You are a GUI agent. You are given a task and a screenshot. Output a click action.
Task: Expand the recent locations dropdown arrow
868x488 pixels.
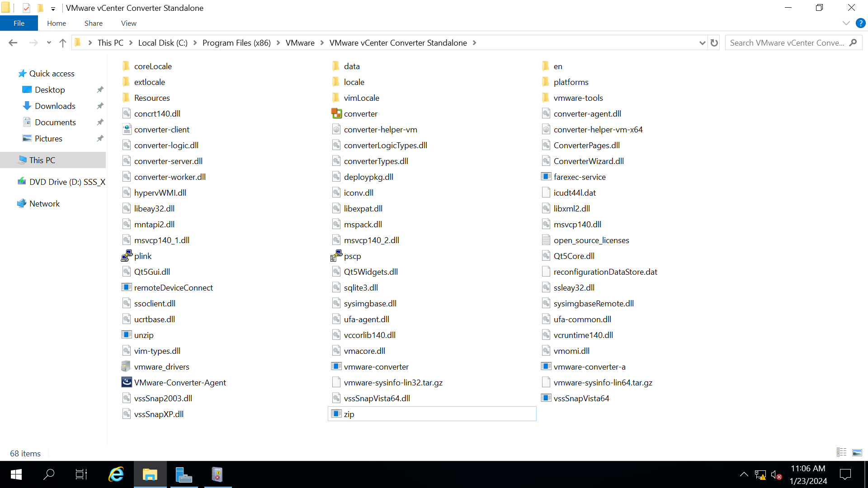pos(49,43)
